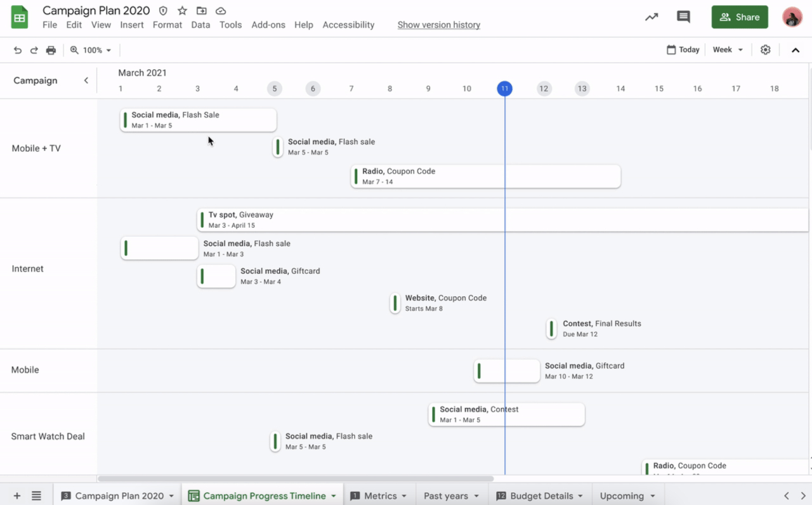Switch to the Budget Details tab
Image resolution: width=812 pixels, height=505 pixels.
(540, 495)
